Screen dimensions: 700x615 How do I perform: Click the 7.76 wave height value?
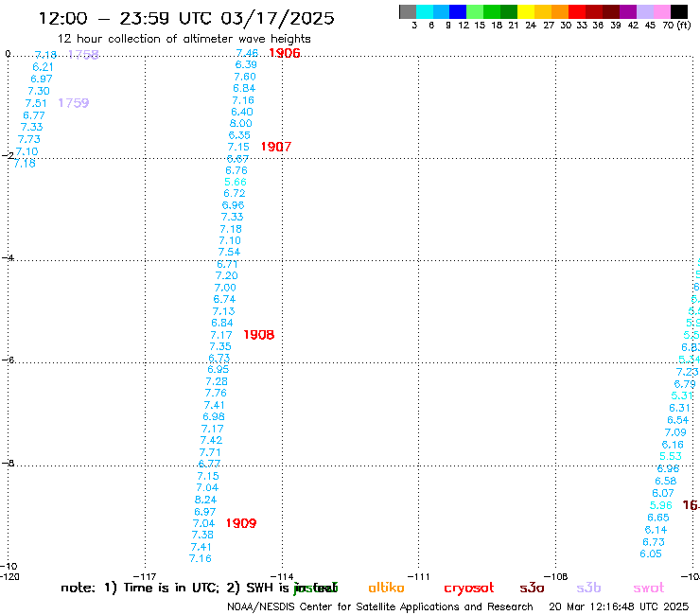coord(216,393)
